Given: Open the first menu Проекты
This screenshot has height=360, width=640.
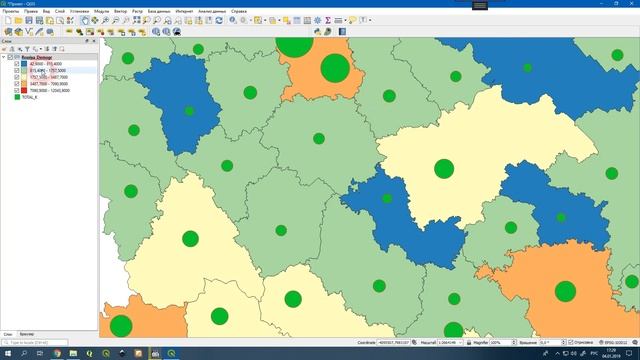Looking at the screenshot, I should pyautogui.click(x=11, y=11).
